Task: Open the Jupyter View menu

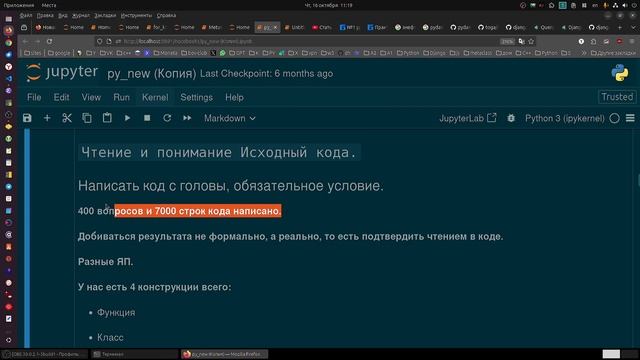Action: tap(91, 98)
